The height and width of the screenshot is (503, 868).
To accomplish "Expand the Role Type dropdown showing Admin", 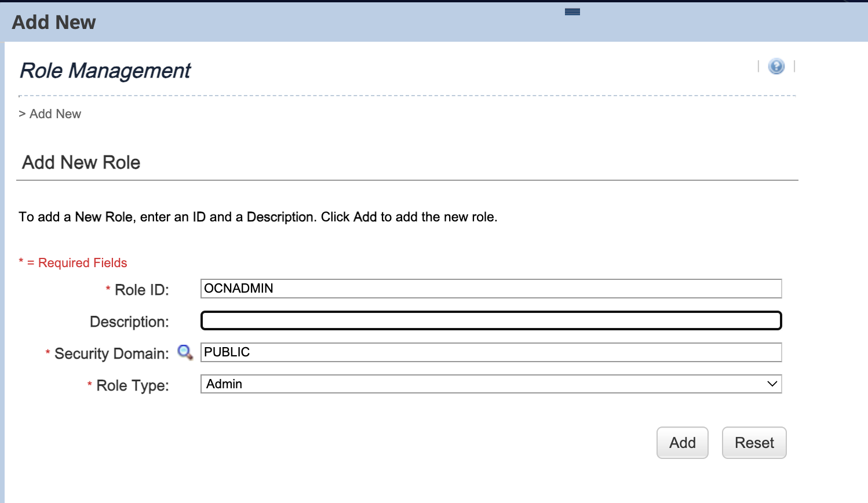I will coord(490,384).
